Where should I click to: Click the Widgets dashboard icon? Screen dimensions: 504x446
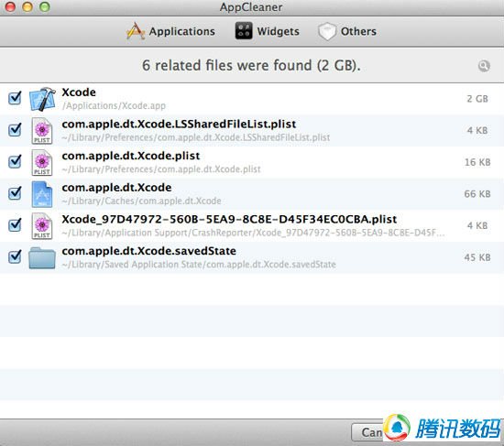244,31
